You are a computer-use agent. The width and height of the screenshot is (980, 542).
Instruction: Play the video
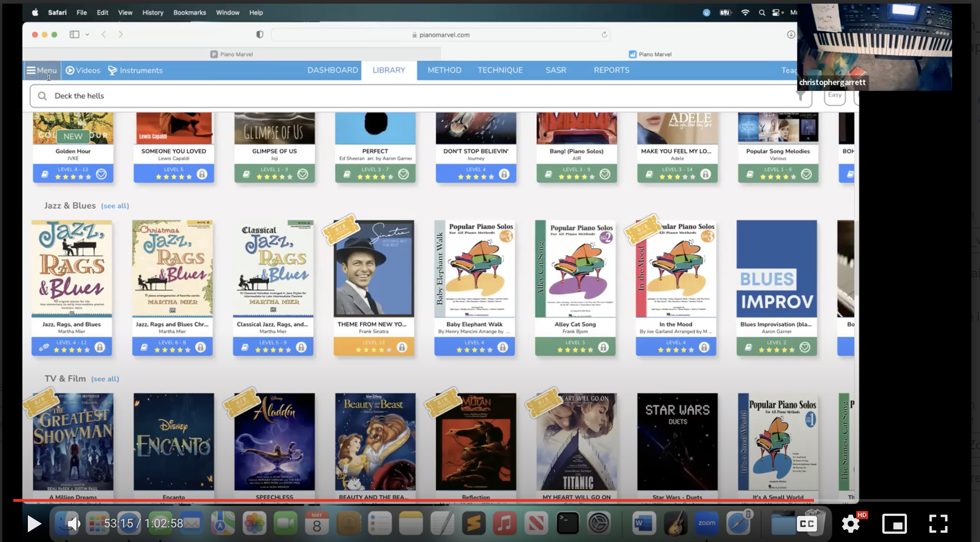click(x=34, y=524)
